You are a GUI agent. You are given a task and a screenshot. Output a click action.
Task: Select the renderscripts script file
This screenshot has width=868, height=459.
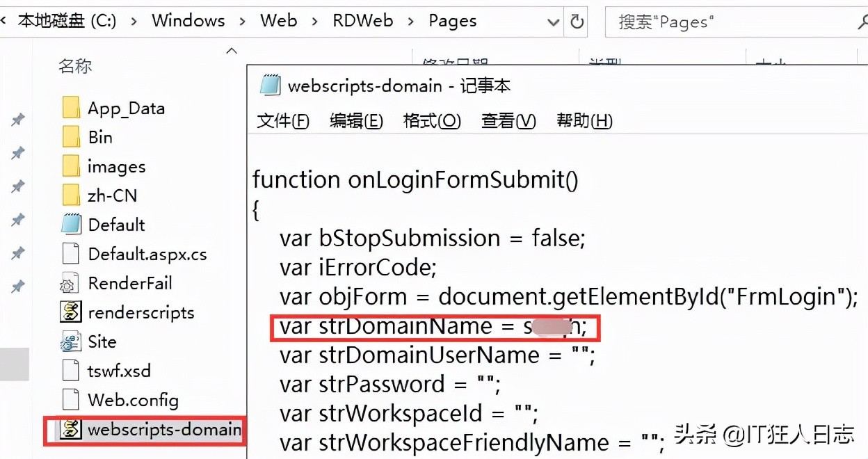pos(140,312)
